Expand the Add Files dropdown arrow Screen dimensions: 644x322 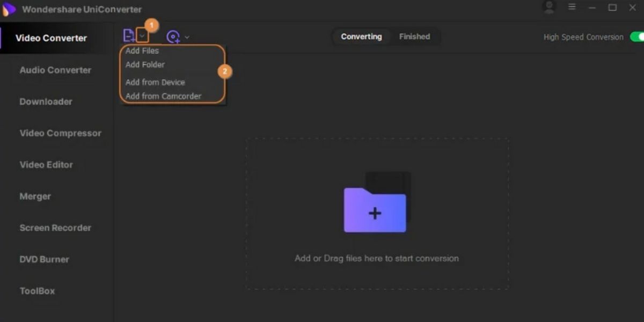[x=142, y=36]
